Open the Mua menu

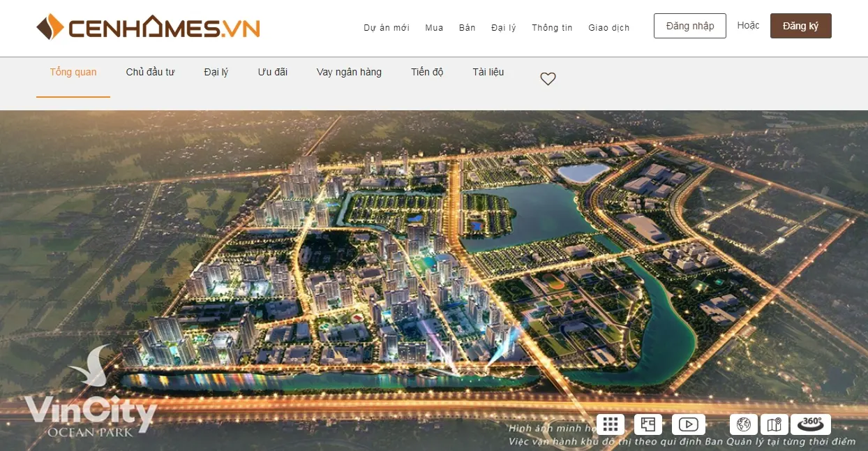[x=434, y=28]
